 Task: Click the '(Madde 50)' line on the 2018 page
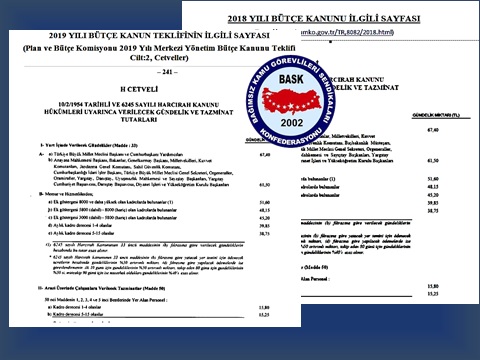coord(315,267)
